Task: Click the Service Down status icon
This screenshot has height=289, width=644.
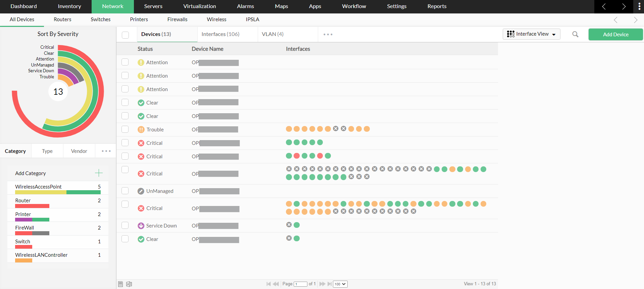Action: click(141, 226)
